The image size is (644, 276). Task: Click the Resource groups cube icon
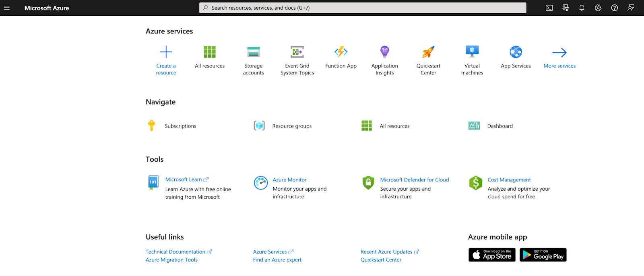coord(259,126)
